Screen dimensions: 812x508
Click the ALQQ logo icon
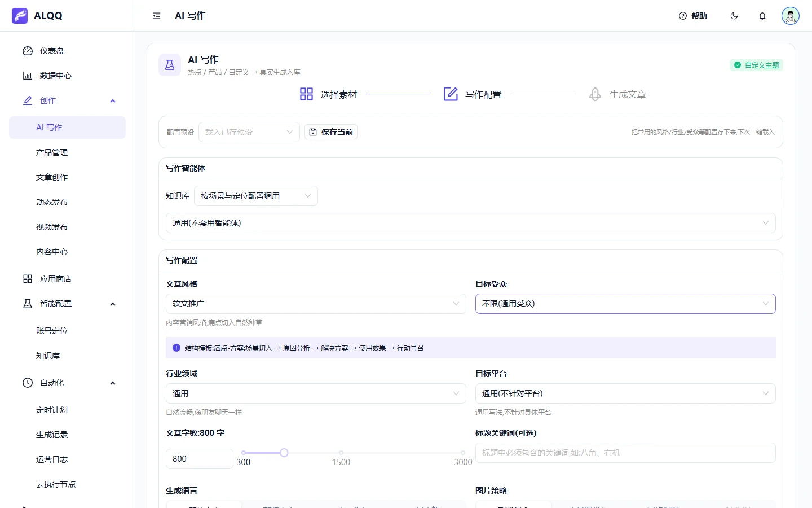20,16
